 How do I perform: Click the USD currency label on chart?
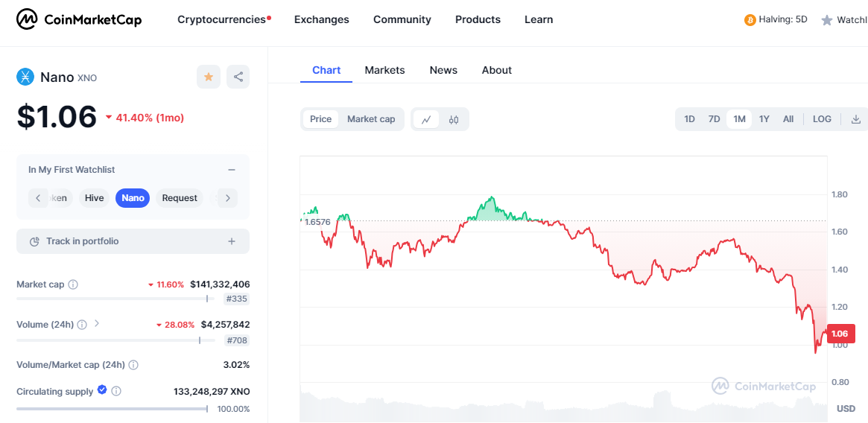(x=846, y=409)
